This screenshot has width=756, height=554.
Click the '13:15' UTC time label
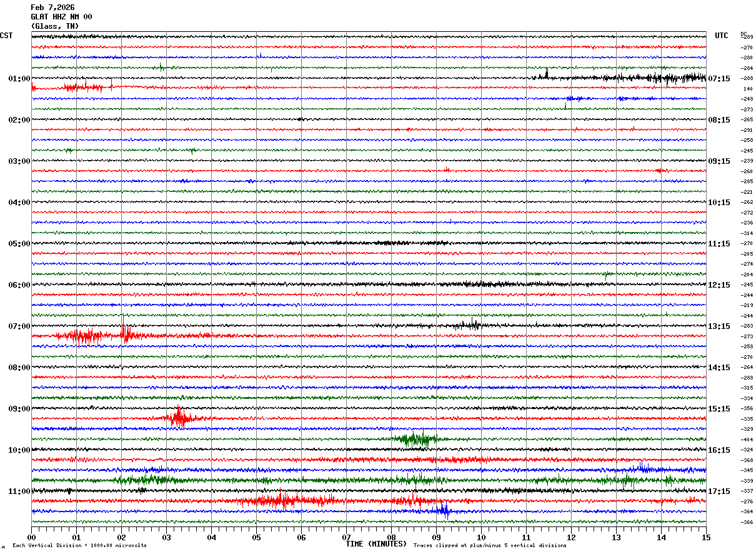coord(719,326)
